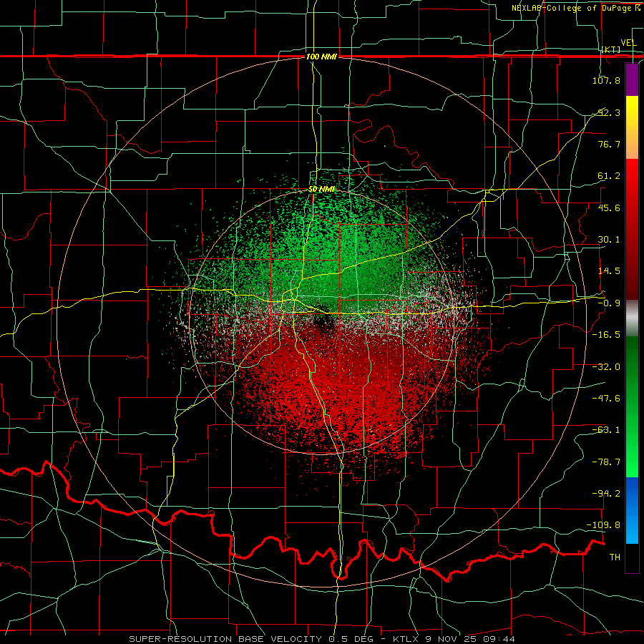This screenshot has height=644, width=644.
Task: Click the 100 NMI range ring label
Action: coord(321,57)
